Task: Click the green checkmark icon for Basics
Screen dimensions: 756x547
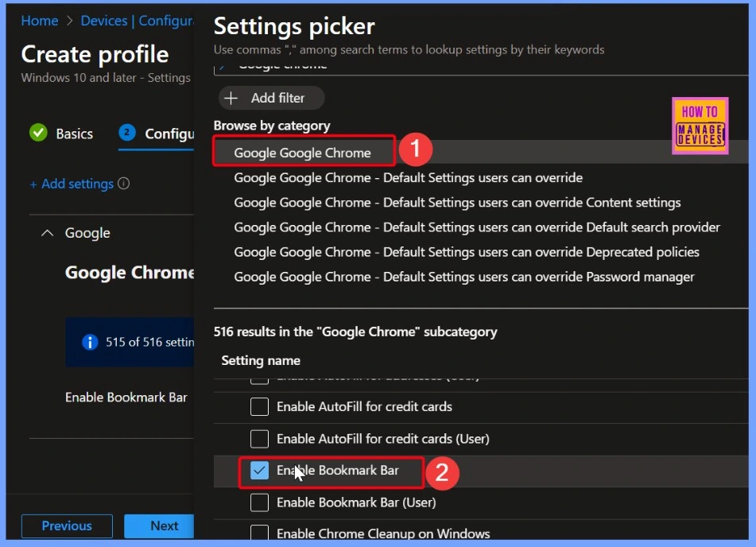Action: (38, 133)
